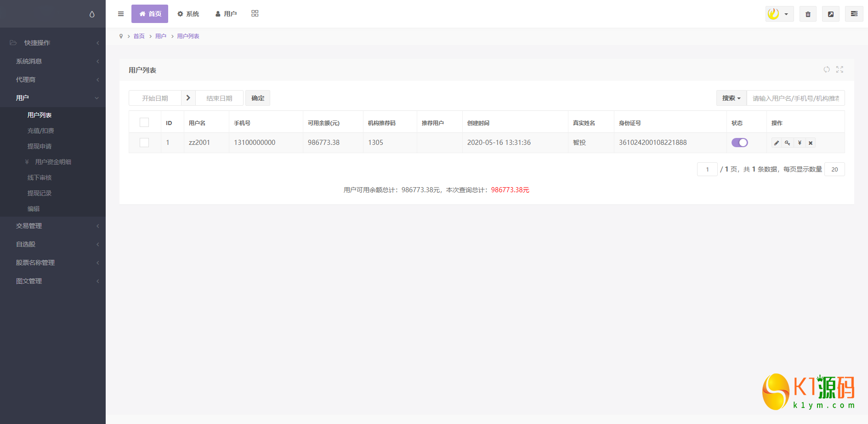Select 用户资金明细 in the sidebar submenu
The height and width of the screenshot is (424, 868).
[53, 162]
